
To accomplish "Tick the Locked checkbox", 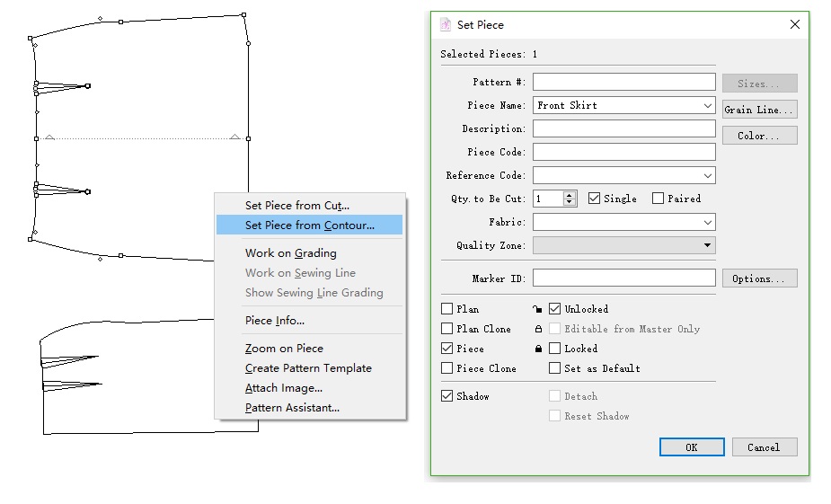I will 555,349.
